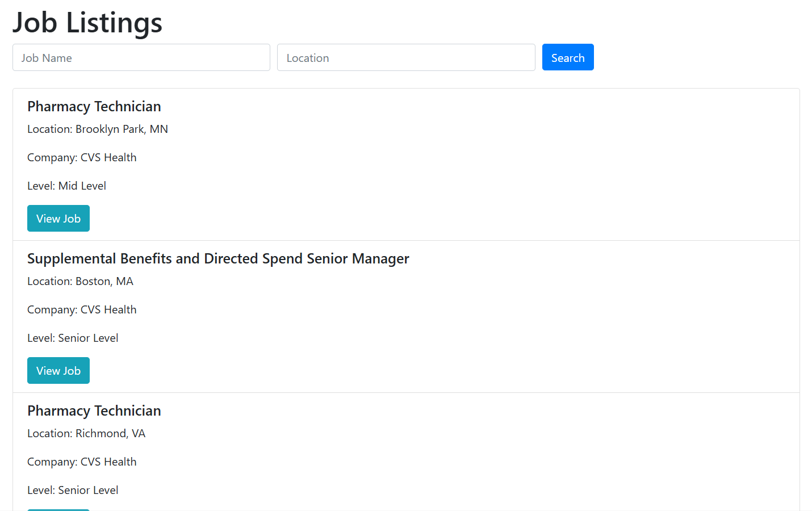Image resolution: width=812 pixels, height=511 pixels.
Task: Click 'Location: Richmond, VA' text
Action: [86, 434]
